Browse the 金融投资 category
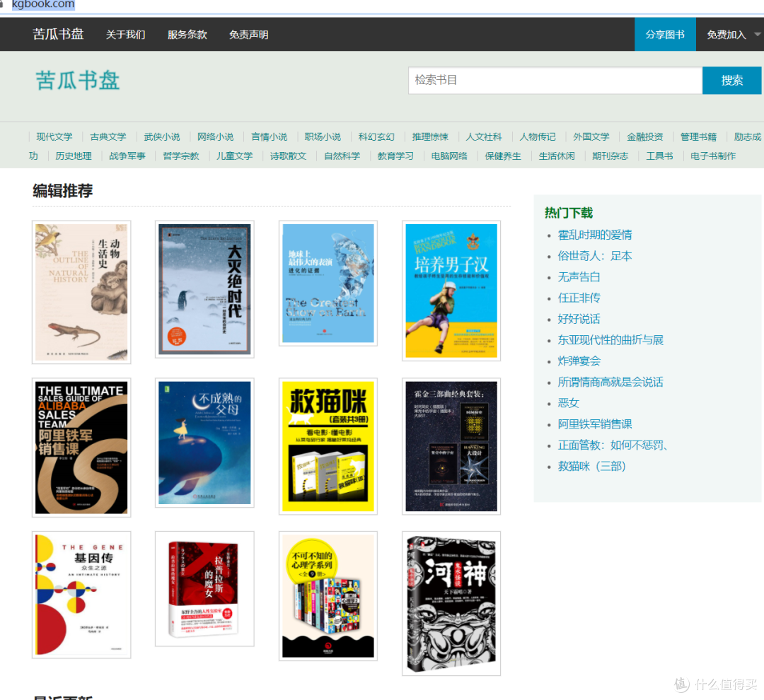This screenshot has width=764, height=700. click(644, 137)
